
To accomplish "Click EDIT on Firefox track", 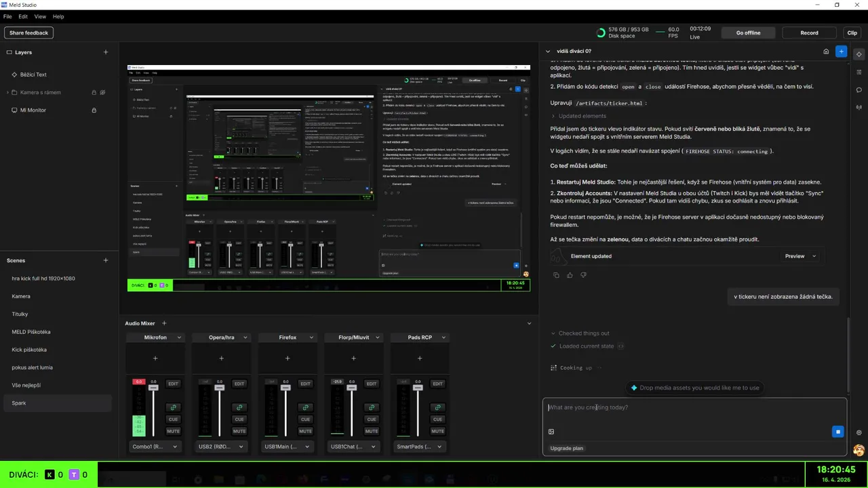I will (305, 384).
